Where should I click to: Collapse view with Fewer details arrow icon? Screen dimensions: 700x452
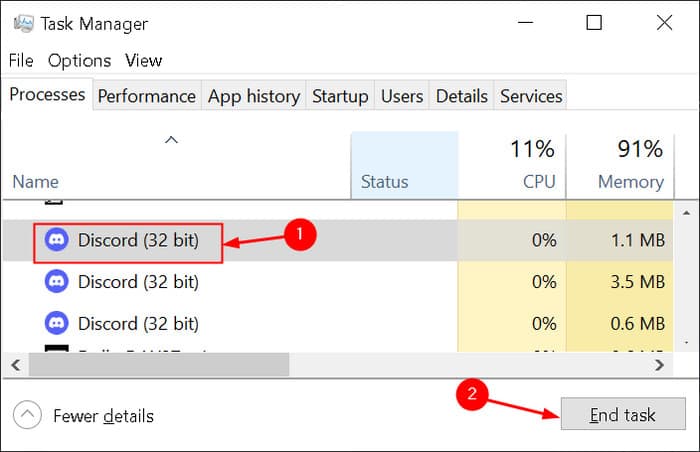27,415
